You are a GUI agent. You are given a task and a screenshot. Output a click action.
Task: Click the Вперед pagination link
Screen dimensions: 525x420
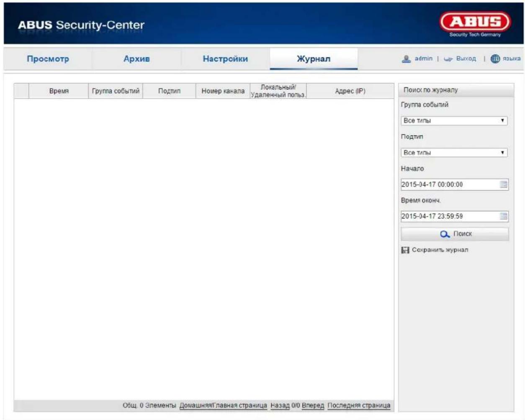[313, 406]
